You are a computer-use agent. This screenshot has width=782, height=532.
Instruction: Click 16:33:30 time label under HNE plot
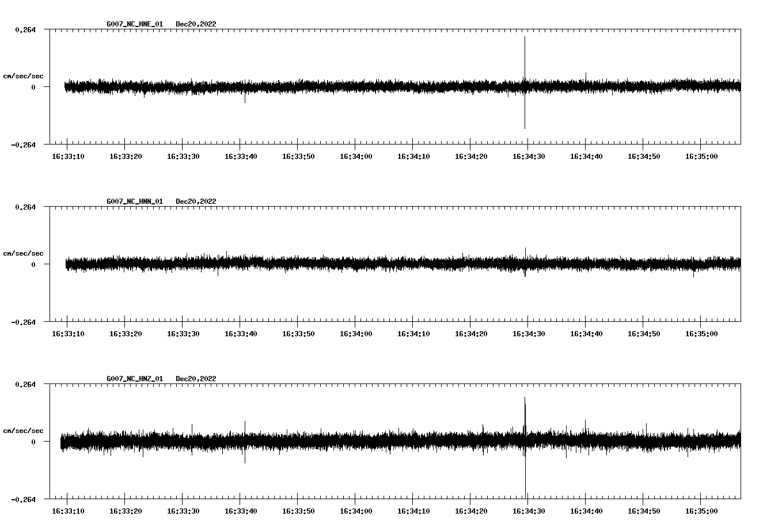pos(183,157)
